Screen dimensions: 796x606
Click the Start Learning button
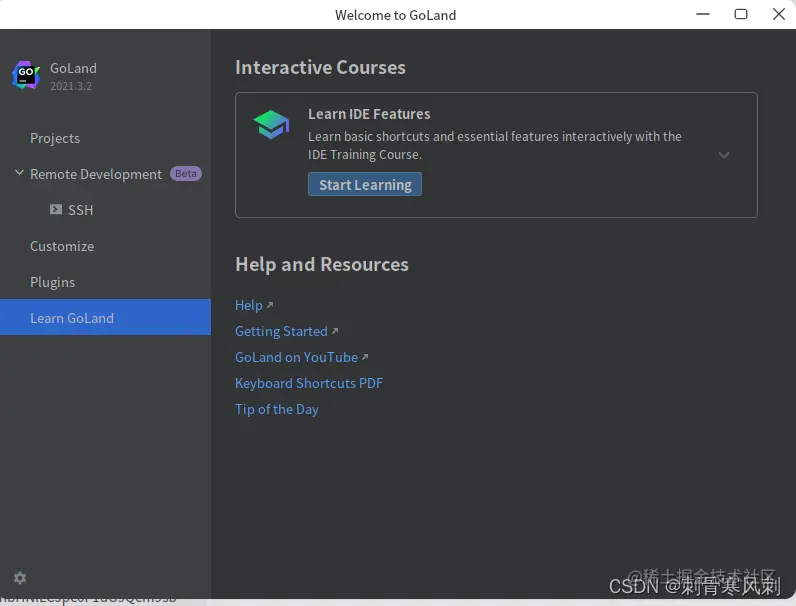point(365,184)
